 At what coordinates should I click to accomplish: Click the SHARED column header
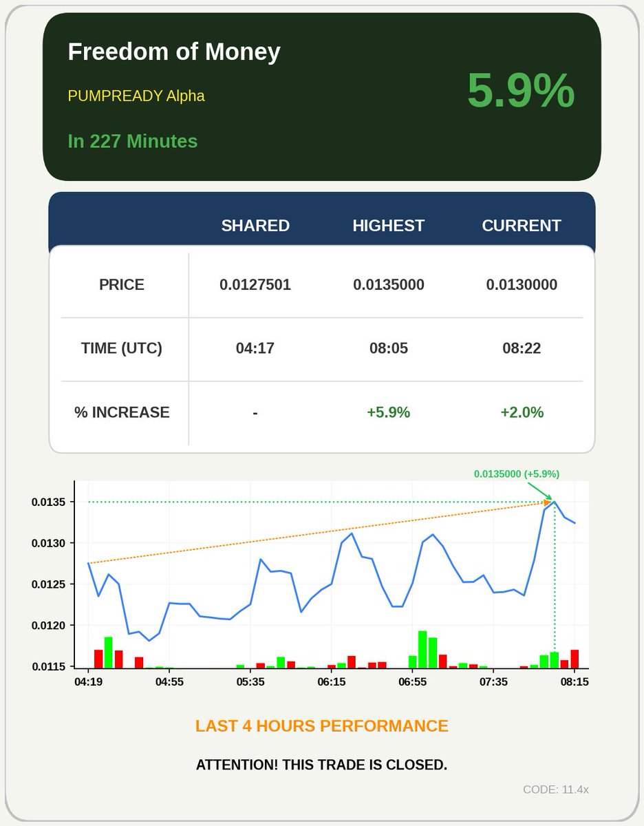255,226
